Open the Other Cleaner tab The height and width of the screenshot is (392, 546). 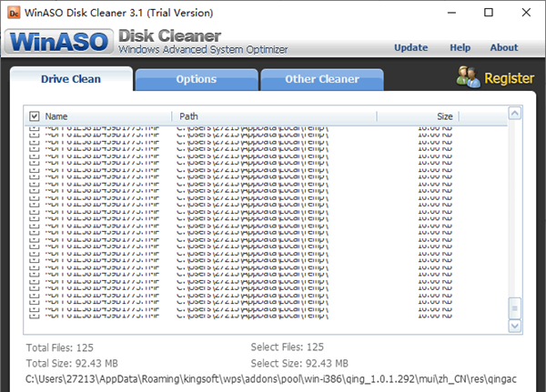(322, 79)
